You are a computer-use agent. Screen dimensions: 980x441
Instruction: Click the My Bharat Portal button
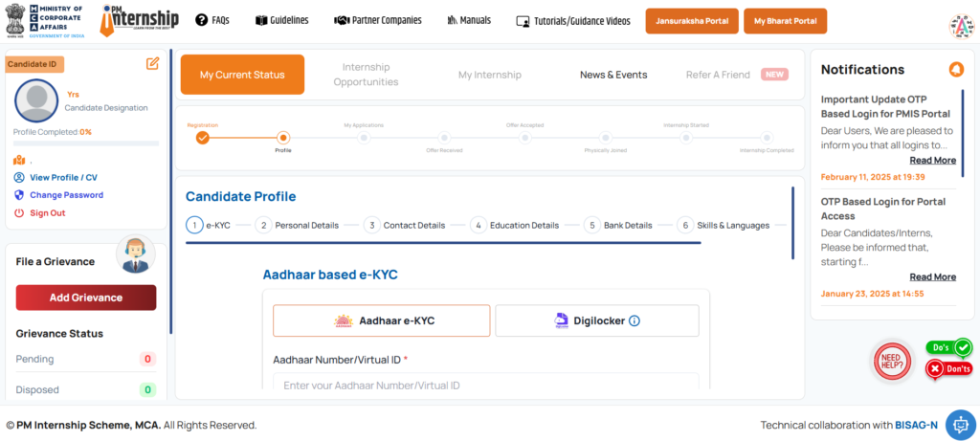[785, 21]
